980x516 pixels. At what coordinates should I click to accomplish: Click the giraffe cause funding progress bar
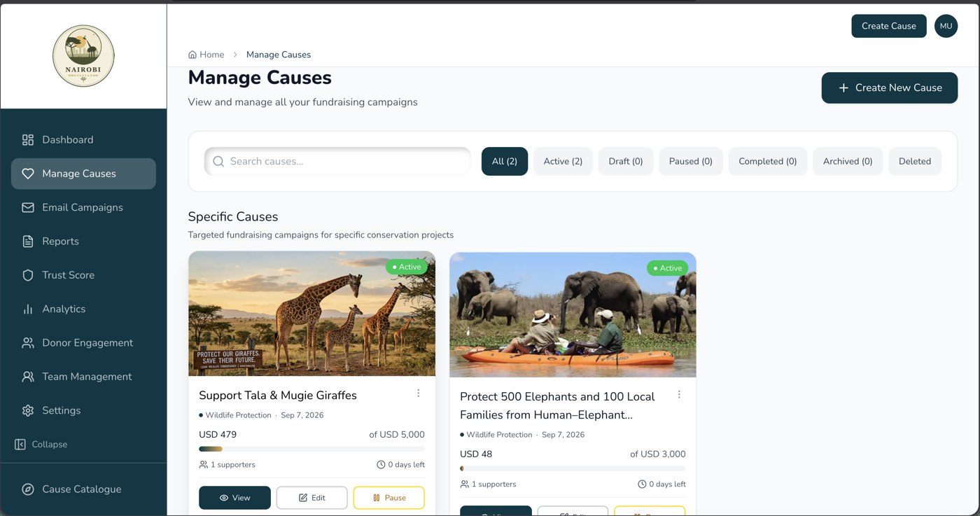tap(312, 449)
